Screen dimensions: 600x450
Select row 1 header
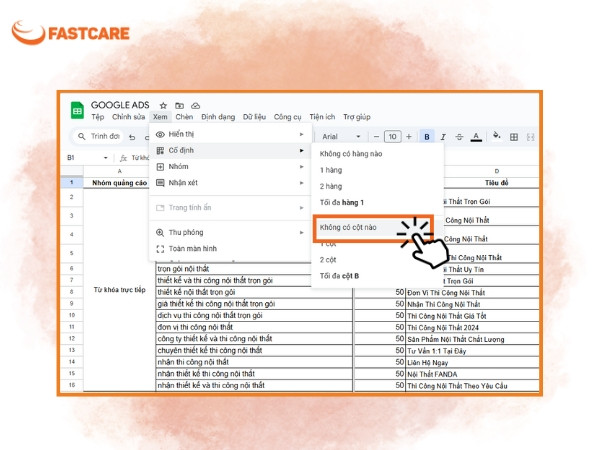tap(72, 183)
